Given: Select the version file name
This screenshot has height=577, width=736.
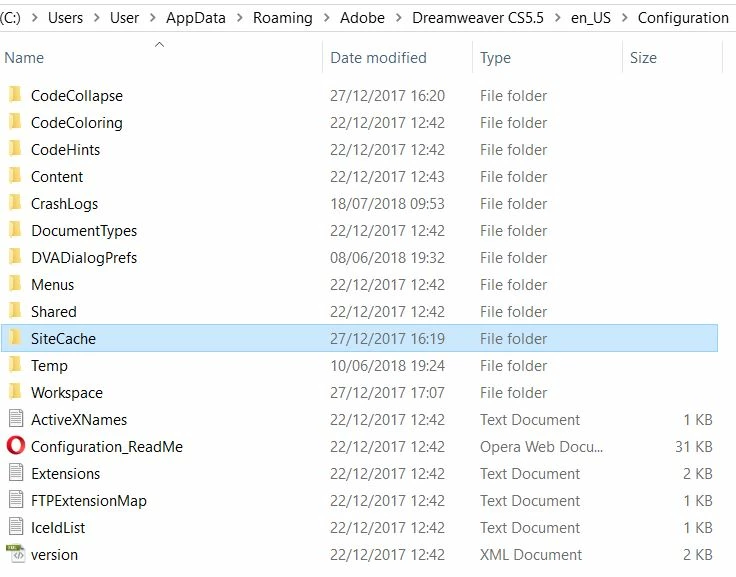Looking at the screenshot, I should [54, 554].
